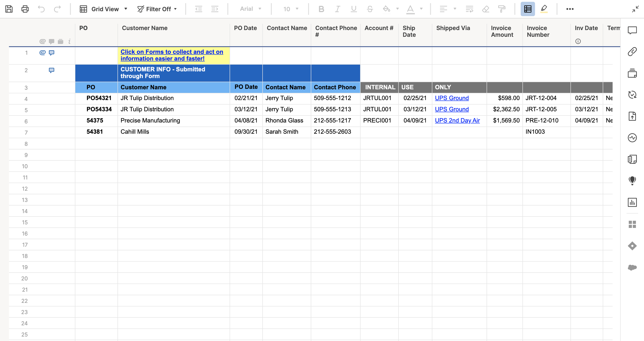Open the Activity Log panel
The height and width of the screenshot is (341, 644).
[633, 138]
